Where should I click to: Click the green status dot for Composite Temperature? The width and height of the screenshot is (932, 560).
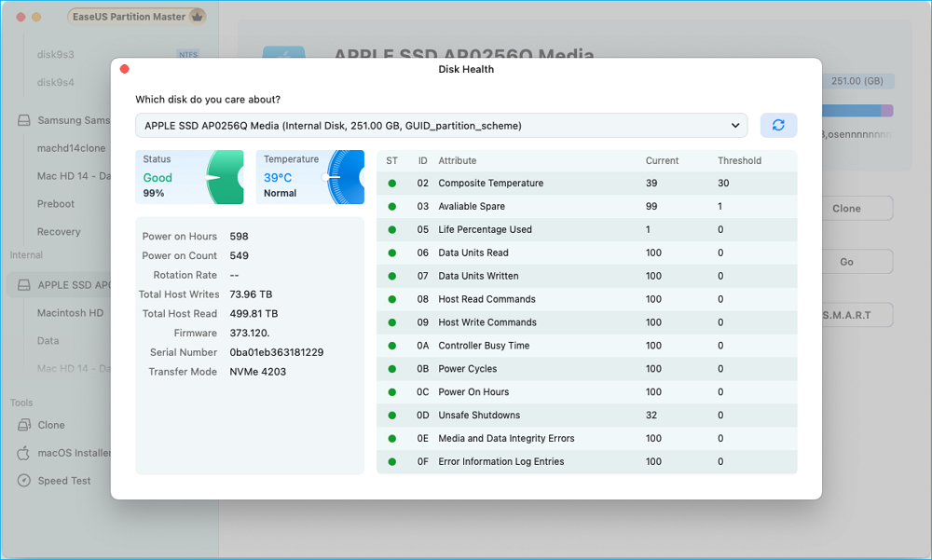tap(392, 184)
